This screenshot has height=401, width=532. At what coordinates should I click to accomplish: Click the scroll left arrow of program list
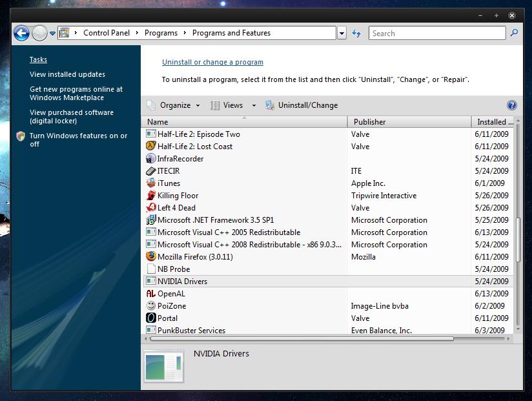coord(146,338)
